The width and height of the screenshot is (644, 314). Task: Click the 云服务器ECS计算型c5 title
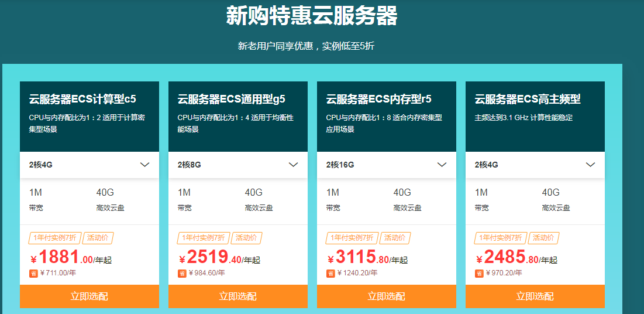point(82,99)
